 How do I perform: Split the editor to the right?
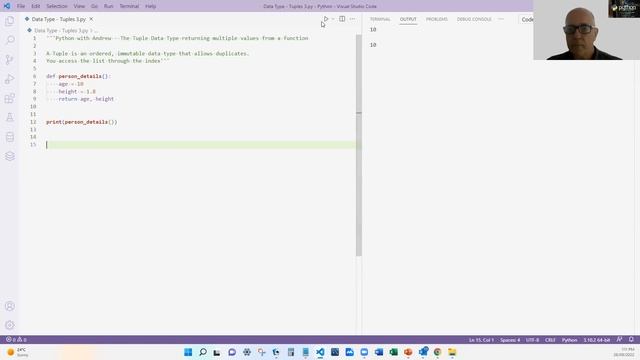(x=342, y=19)
